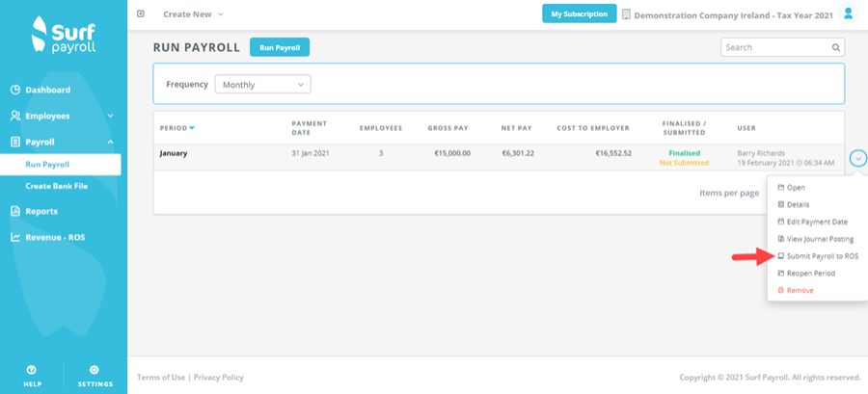This screenshot has width=868, height=394.
Task: Expand the Employees sidebar chevron
Action: (x=110, y=116)
